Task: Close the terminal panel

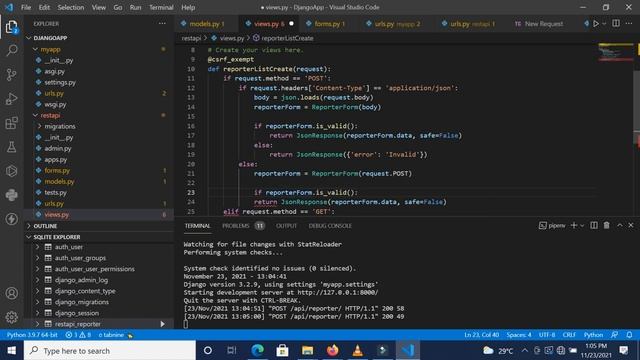Action: 631,225
